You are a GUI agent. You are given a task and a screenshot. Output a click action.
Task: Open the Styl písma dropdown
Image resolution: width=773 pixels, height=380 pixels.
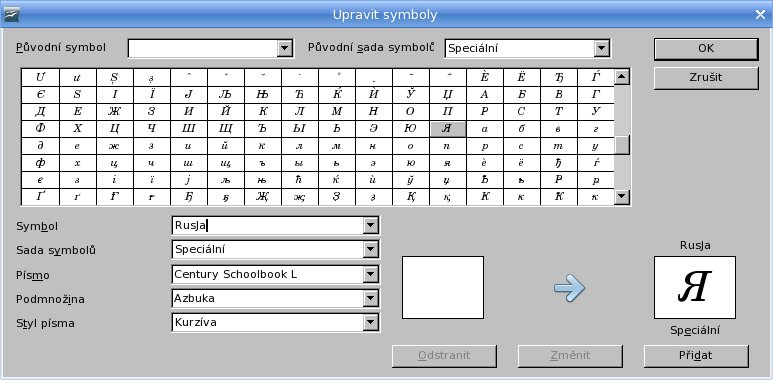pyautogui.click(x=370, y=323)
